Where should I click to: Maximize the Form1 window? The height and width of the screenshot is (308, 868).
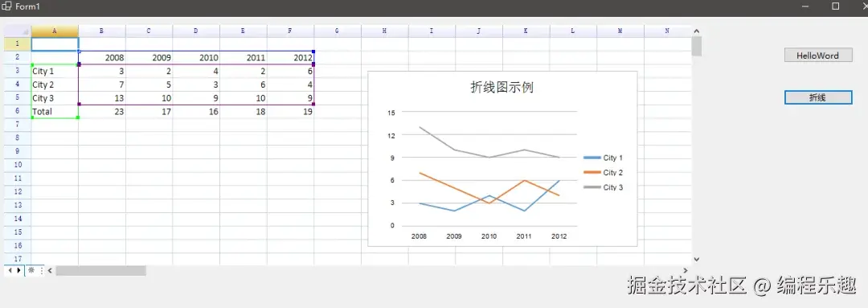click(x=836, y=6)
